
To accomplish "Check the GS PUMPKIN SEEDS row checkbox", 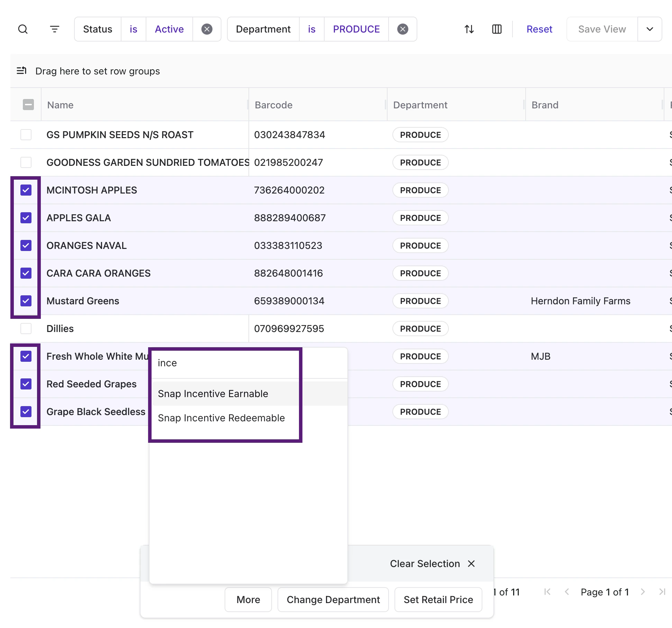I will coord(26,135).
